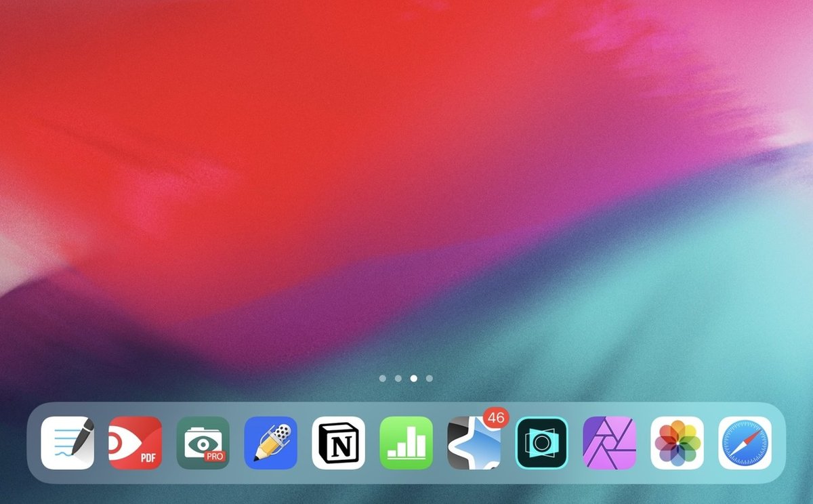Open the Numbers spreadsheet app
813x504 pixels.
(406, 443)
